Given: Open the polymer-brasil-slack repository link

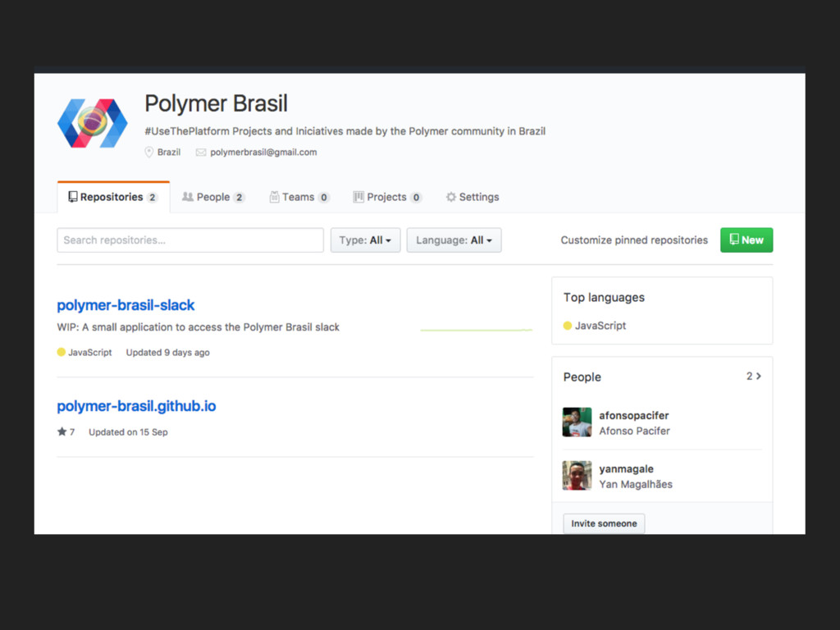Looking at the screenshot, I should click(126, 305).
